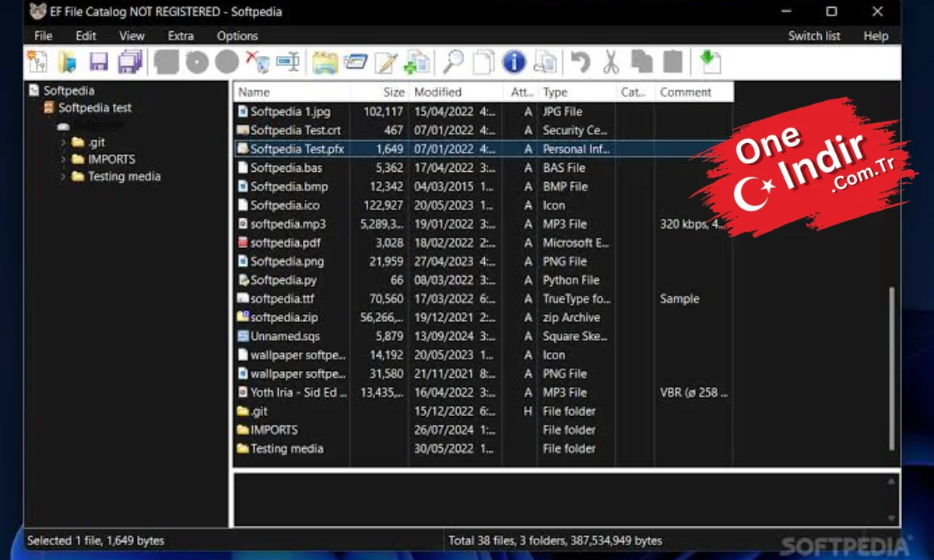Image resolution: width=934 pixels, height=560 pixels.
Task: Click the document with green plus icon
Action: (x=418, y=61)
